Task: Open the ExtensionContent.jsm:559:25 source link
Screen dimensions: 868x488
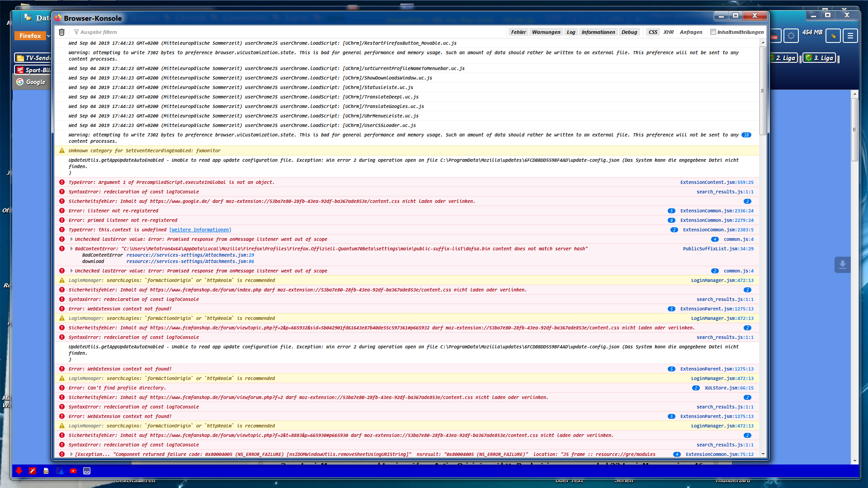Action: pos(717,182)
